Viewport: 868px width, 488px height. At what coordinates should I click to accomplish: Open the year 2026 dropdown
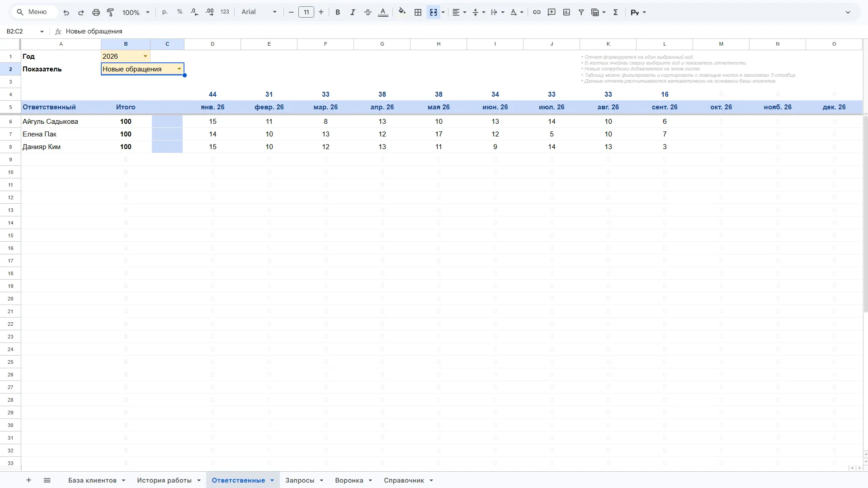pos(145,56)
